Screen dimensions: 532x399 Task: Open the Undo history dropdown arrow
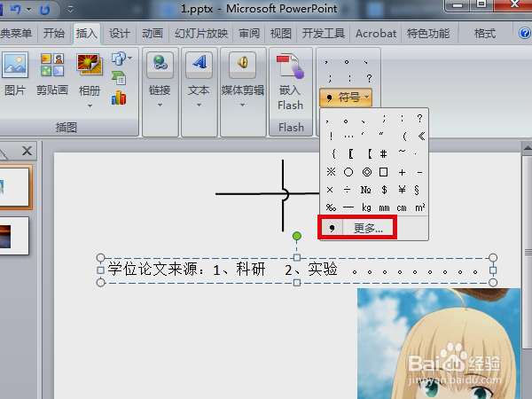[29, 9]
